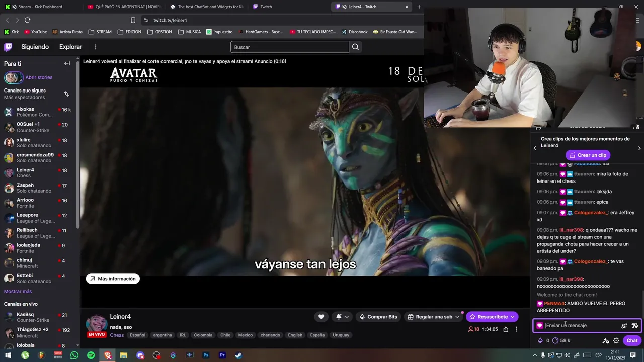Click the share icon beside the uptime
The width and height of the screenshot is (644, 362).
(x=506, y=329)
